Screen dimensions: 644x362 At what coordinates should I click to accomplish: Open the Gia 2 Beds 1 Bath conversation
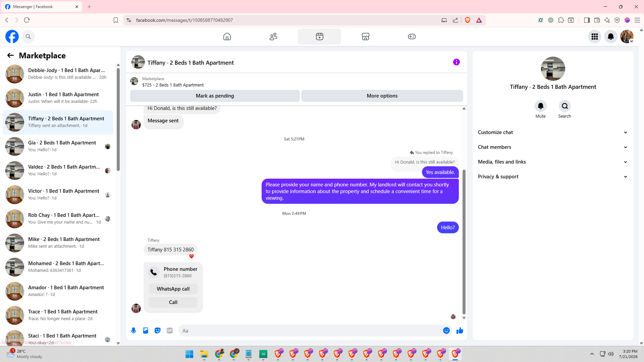pyautogui.click(x=58, y=146)
